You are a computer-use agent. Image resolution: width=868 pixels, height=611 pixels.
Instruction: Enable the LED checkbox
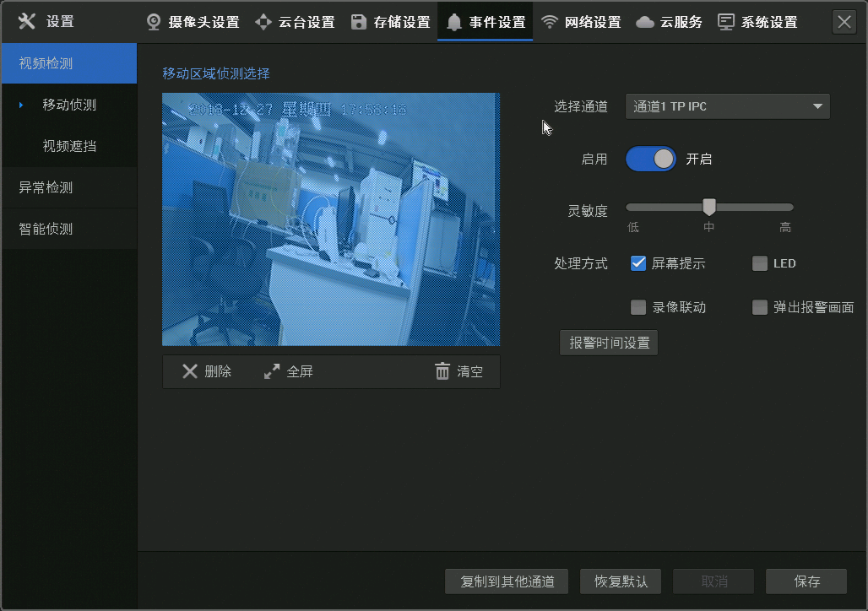(x=760, y=263)
